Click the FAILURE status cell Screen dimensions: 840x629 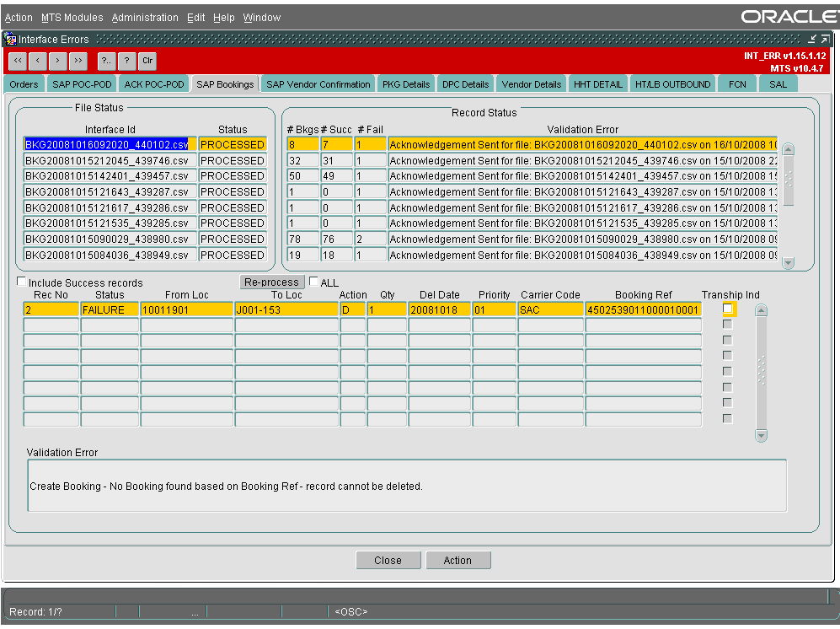tap(110, 310)
